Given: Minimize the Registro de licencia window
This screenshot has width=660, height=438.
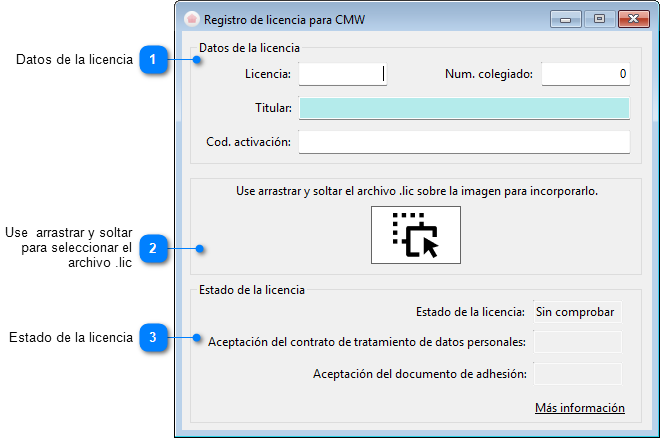Looking at the screenshot, I should (x=565, y=19).
